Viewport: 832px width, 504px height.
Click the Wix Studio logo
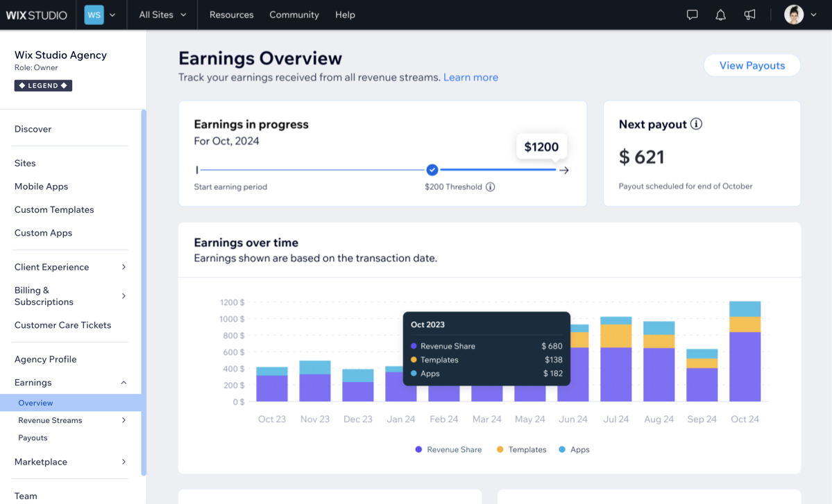tap(37, 15)
